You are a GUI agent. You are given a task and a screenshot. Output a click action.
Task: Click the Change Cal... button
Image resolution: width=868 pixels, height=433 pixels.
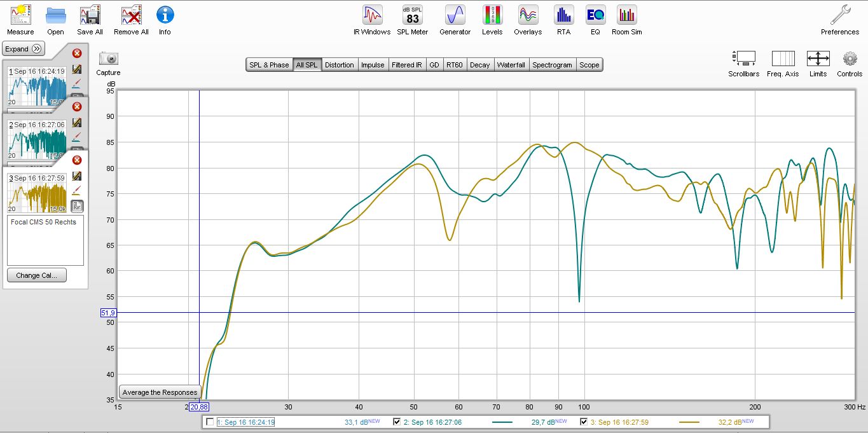37,275
